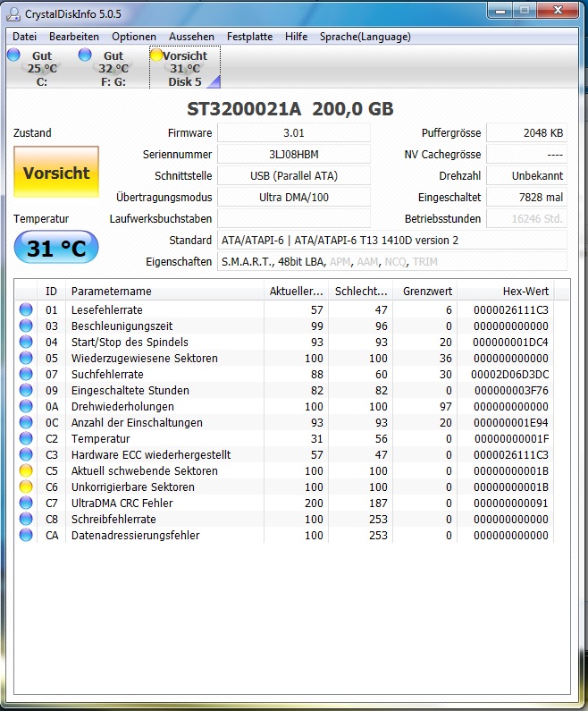Click the status icon for Eingeschaltete Stunden

pos(26,390)
